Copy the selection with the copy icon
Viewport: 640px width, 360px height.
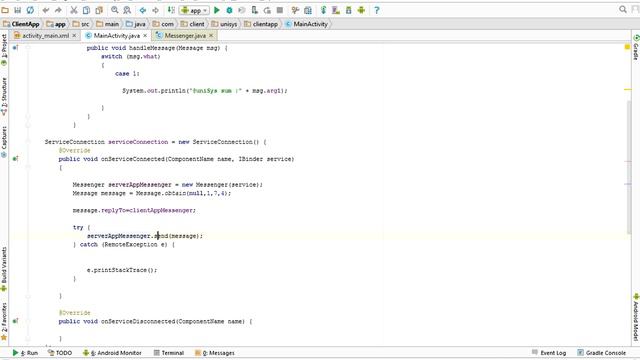[87, 10]
